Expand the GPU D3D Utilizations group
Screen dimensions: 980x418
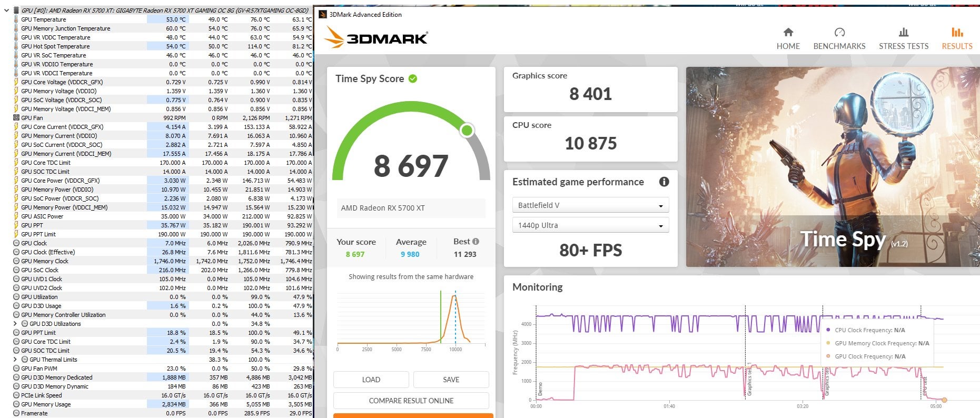(x=15, y=324)
